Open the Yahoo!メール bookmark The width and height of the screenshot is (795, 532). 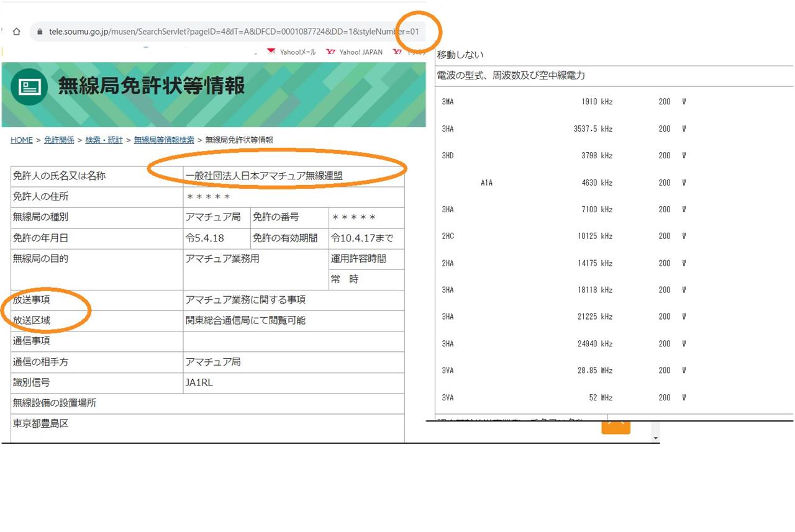click(x=291, y=52)
